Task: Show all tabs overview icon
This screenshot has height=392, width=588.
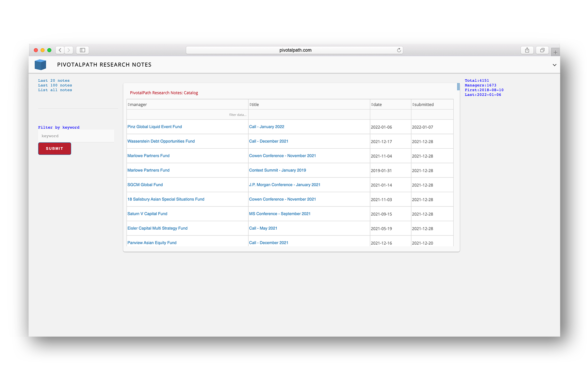Action: coord(542,50)
